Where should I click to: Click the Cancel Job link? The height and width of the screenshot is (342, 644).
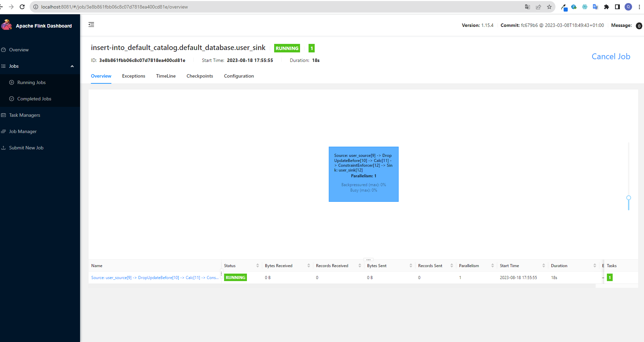pos(611,56)
